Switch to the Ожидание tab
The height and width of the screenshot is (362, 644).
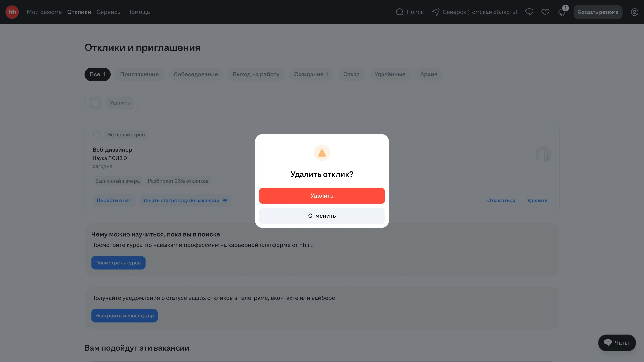pyautogui.click(x=311, y=74)
